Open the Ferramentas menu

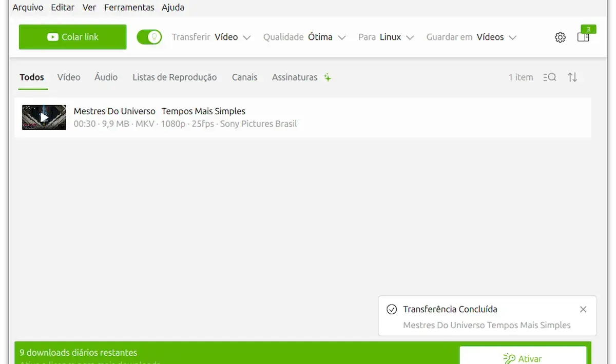pos(129,7)
